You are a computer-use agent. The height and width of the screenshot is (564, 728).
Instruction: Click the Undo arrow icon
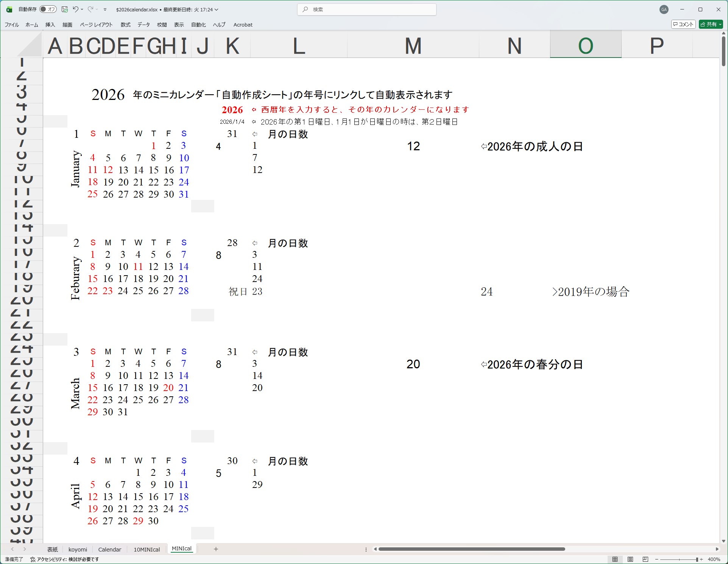75,9
